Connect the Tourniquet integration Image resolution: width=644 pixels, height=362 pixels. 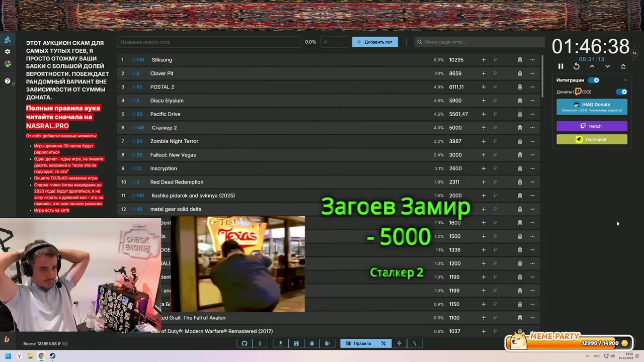pos(592,139)
